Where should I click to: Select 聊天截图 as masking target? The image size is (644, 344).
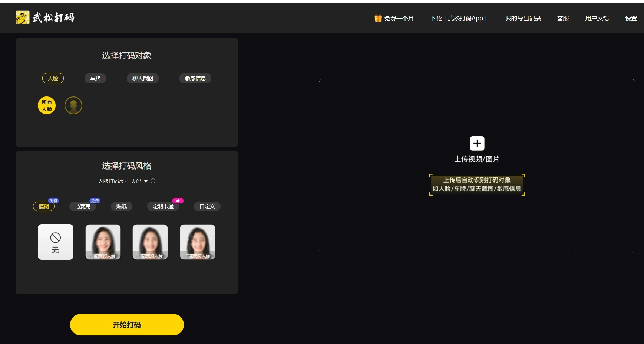coord(143,78)
